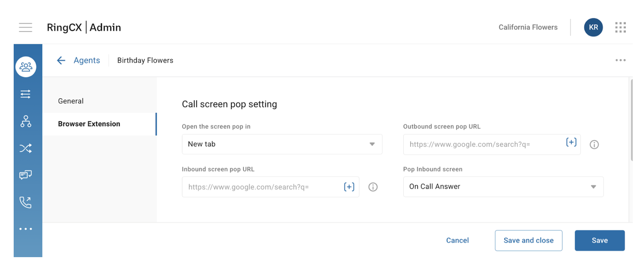Switch to the General tab

pyautogui.click(x=71, y=101)
